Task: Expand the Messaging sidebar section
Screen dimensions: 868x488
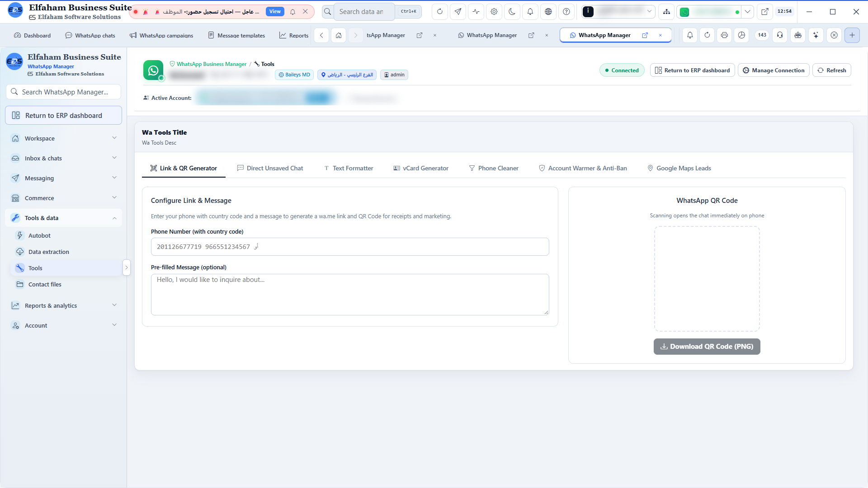Action: tap(64, 178)
